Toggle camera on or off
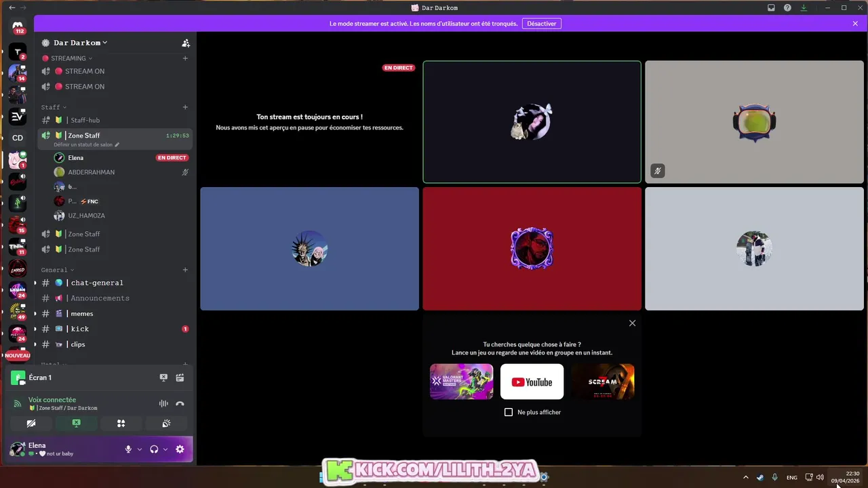The image size is (868, 488). [31, 423]
